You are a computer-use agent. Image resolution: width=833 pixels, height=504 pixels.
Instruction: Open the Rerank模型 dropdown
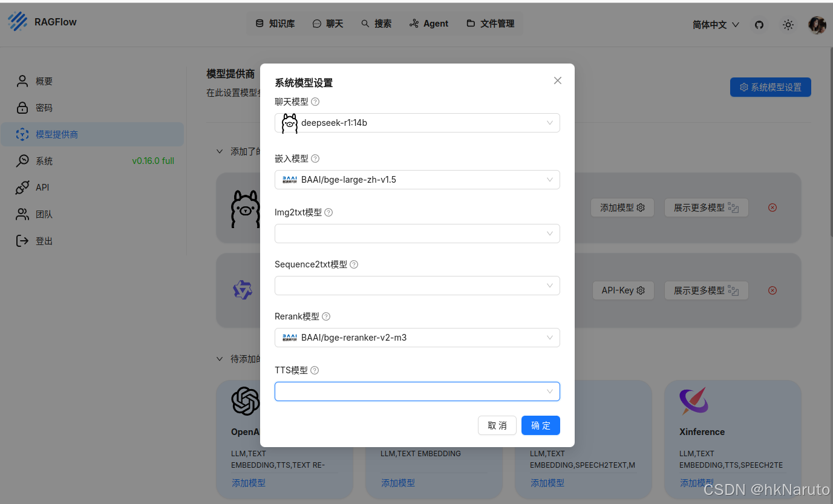[417, 338]
